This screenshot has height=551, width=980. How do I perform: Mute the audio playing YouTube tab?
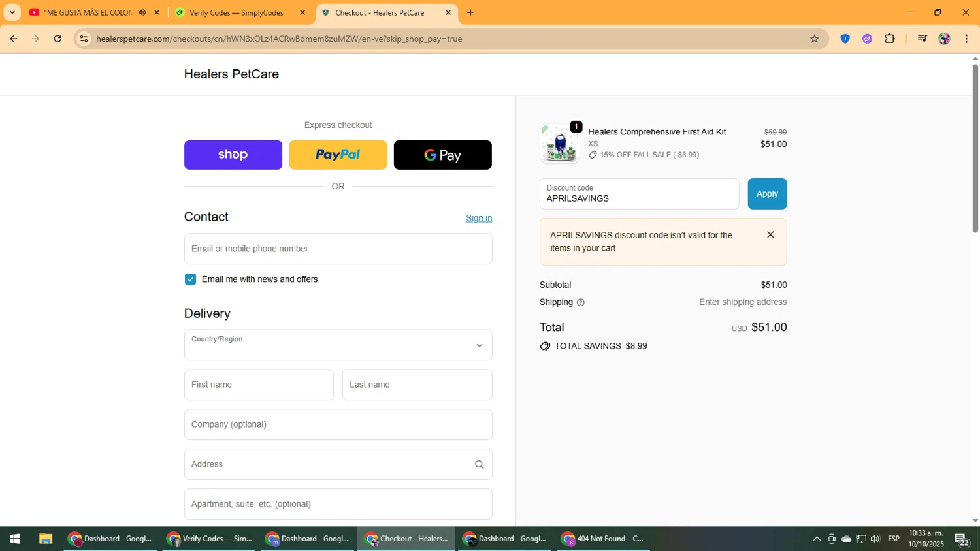[x=142, y=12]
